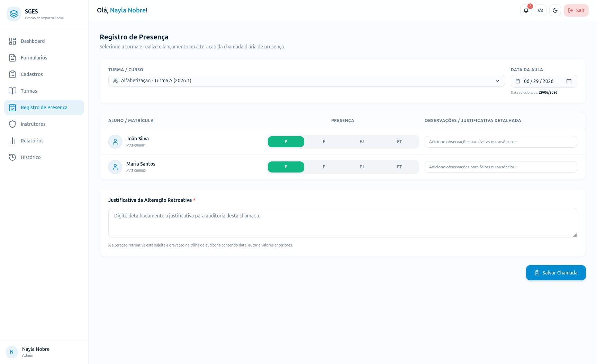Expand the Turma / Curso dropdown
The width and height of the screenshot is (597, 364).
(307, 81)
